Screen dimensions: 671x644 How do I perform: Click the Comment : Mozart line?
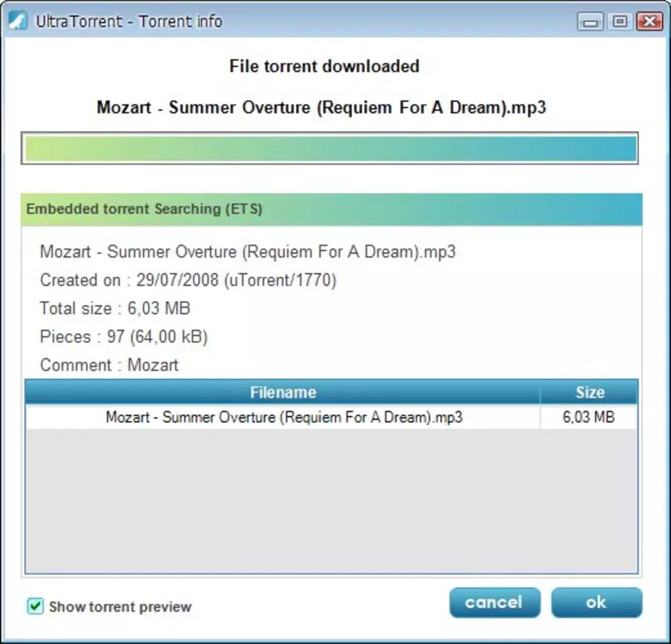point(109,365)
